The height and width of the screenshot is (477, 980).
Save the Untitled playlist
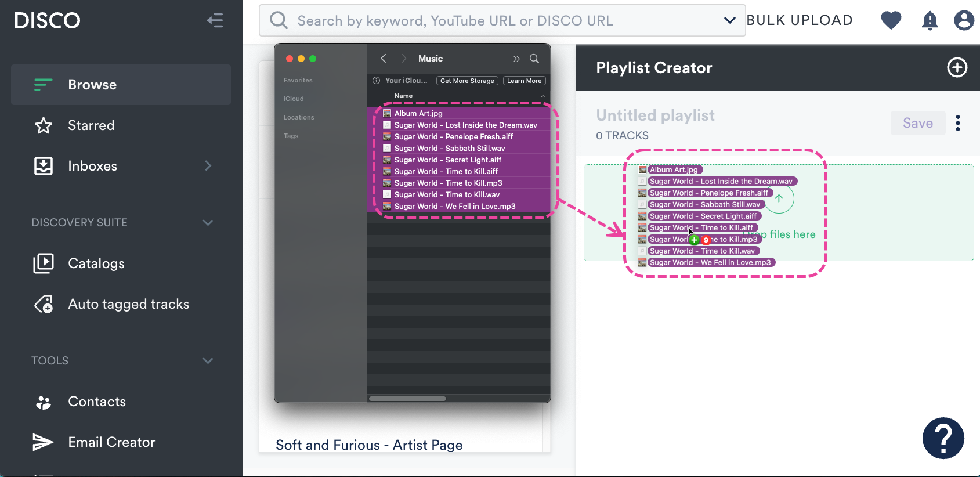(918, 123)
